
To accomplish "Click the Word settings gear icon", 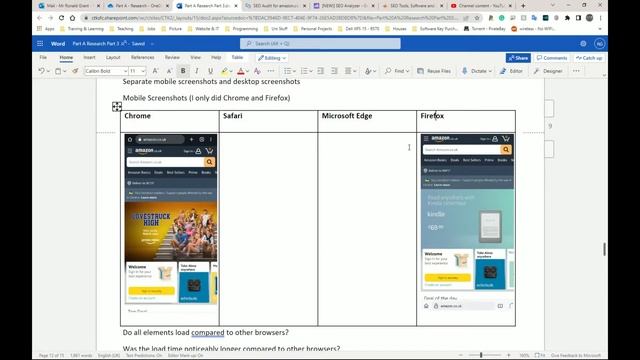I will pos(583,44).
